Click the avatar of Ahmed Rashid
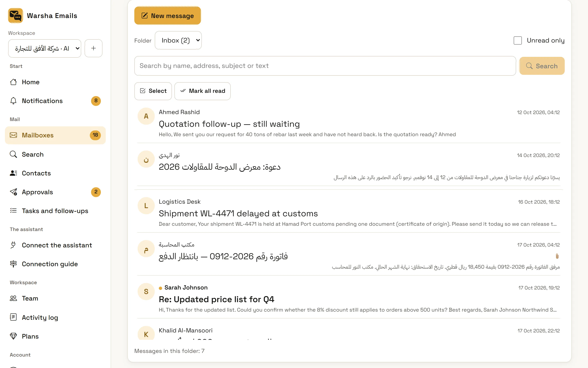Screen dimensions: 588x368 [146, 116]
